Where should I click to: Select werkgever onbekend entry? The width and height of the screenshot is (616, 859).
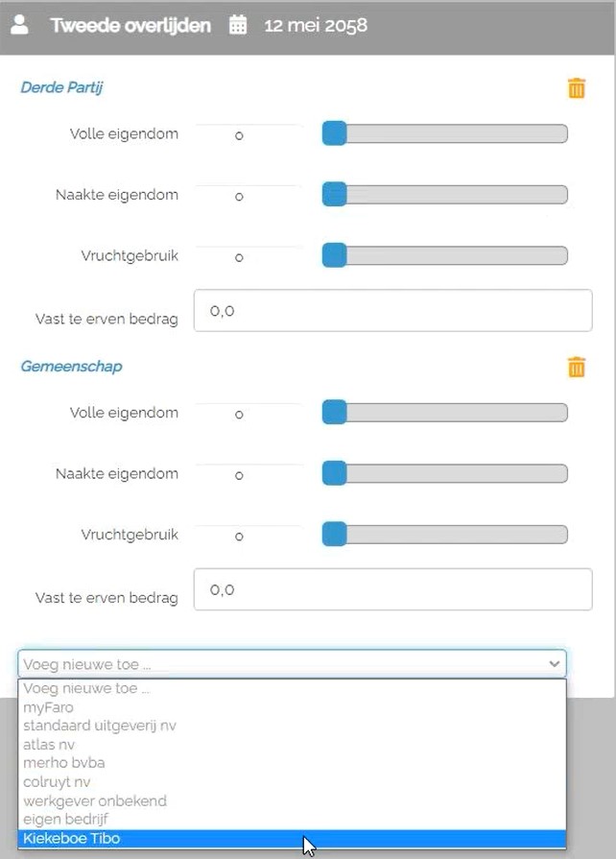pos(95,799)
